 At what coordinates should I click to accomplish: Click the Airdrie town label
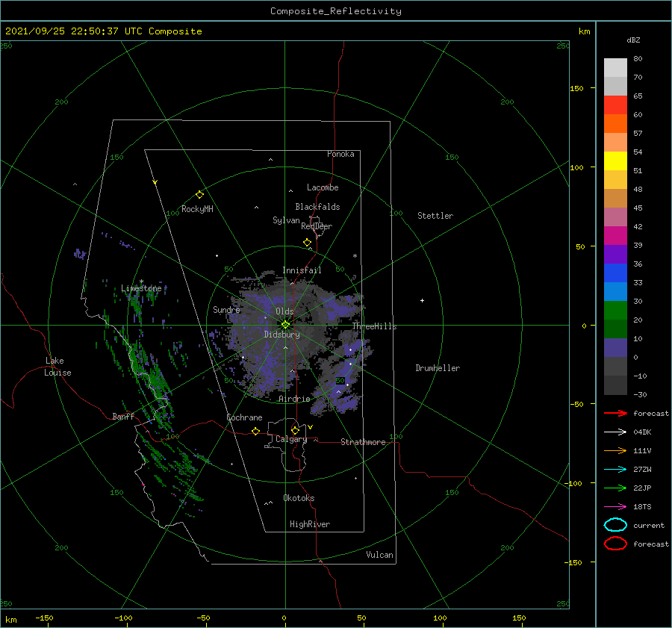(294, 399)
